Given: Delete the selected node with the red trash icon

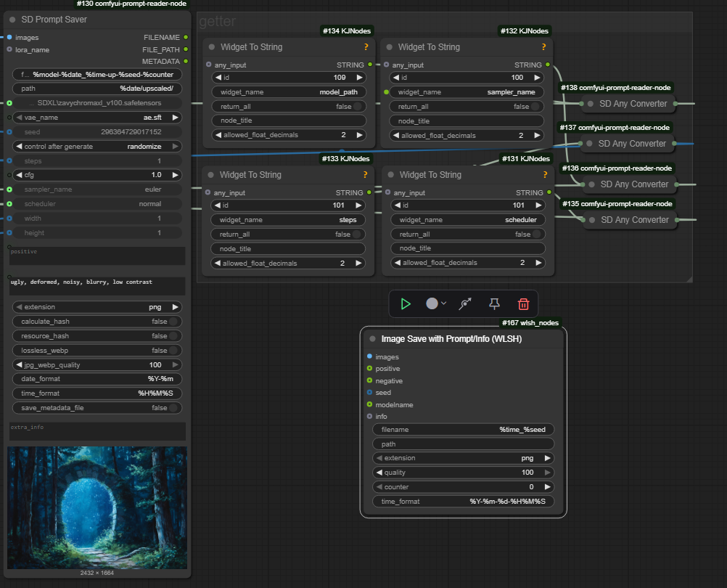Looking at the screenshot, I should pos(523,303).
